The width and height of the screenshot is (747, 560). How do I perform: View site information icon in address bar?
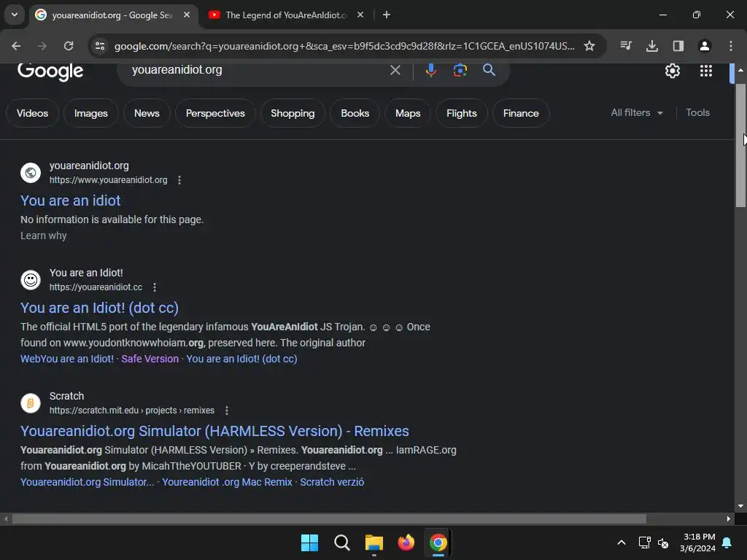pos(100,46)
